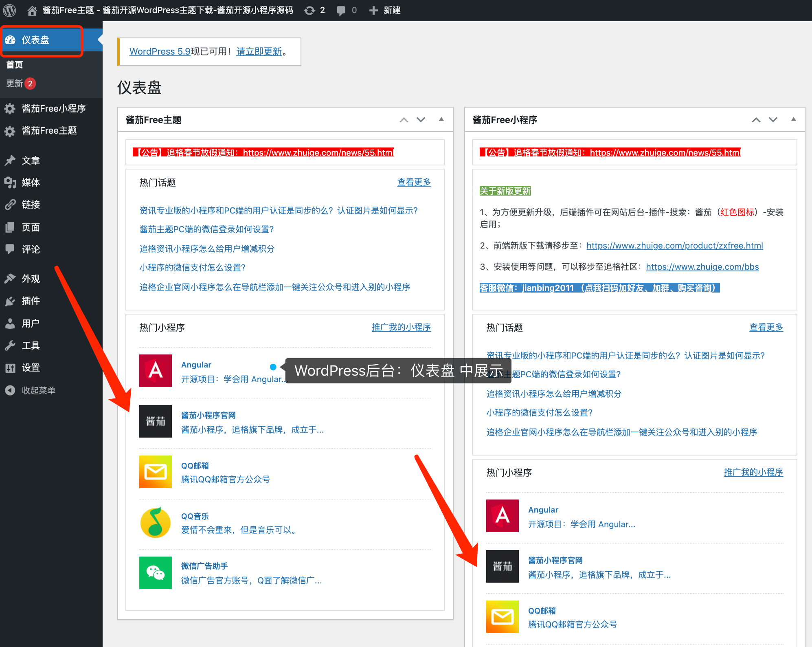Move 酱茄Free小程序 panel up with chevron
Image resolution: width=812 pixels, height=647 pixels.
coord(756,120)
